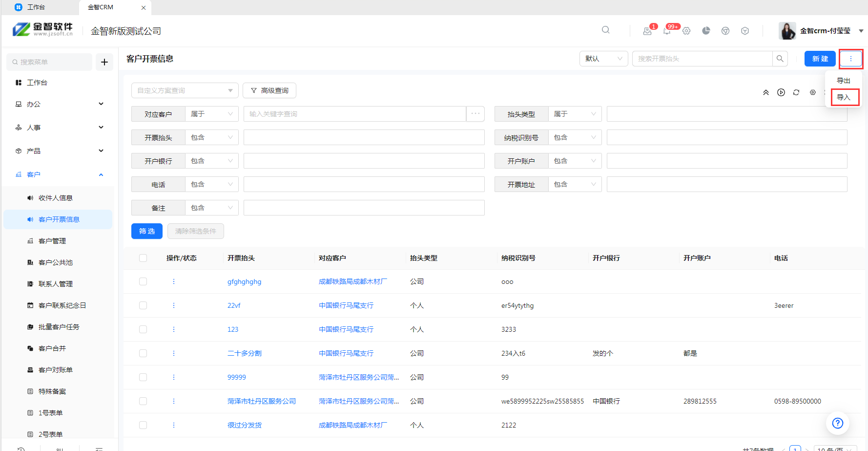The width and height of the screenshot is (868, 451).
Task: Close the 金智CRM tab
Action: click(x=144, y=8)
